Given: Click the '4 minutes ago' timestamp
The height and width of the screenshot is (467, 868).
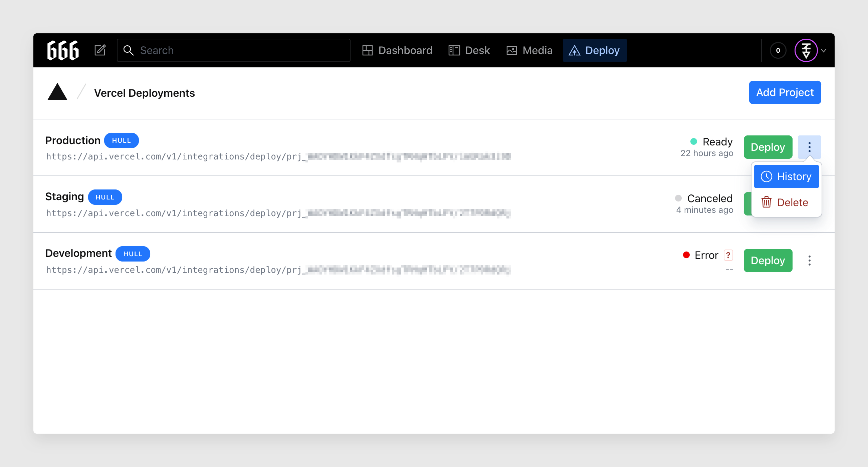Looking at the screenshot, I should coord(704,210).
